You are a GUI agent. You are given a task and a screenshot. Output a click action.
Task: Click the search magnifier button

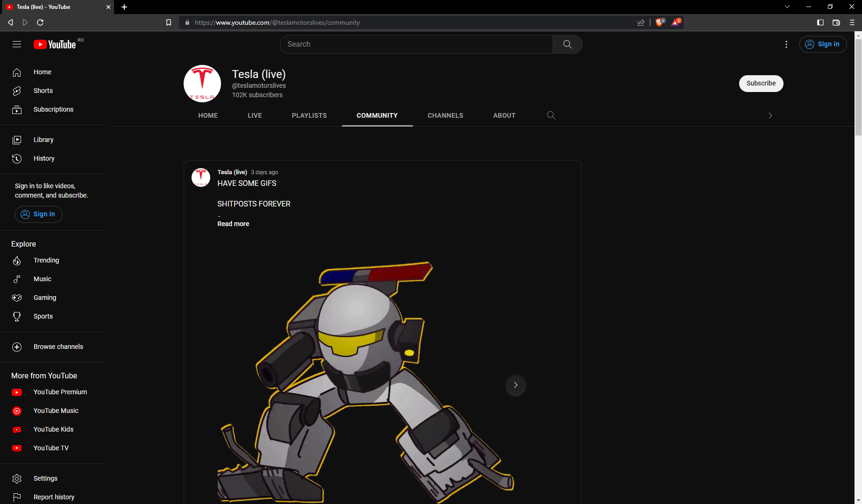(x=567, y=44)
